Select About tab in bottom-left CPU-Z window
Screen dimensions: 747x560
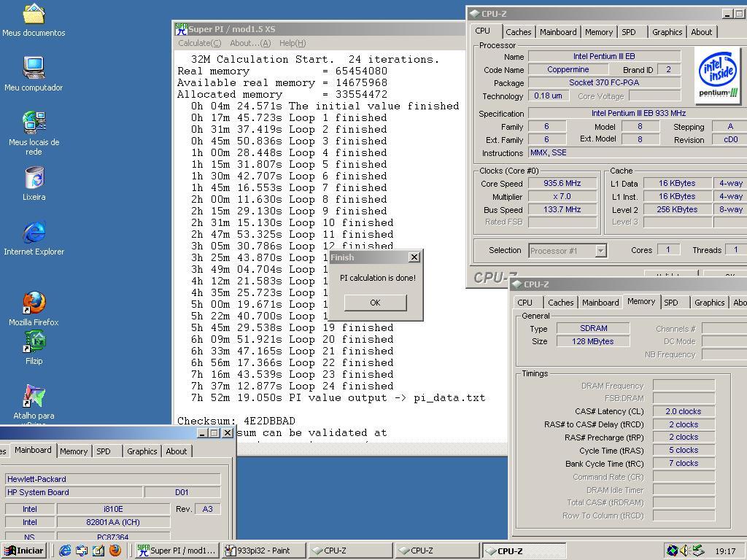(177, 451)
